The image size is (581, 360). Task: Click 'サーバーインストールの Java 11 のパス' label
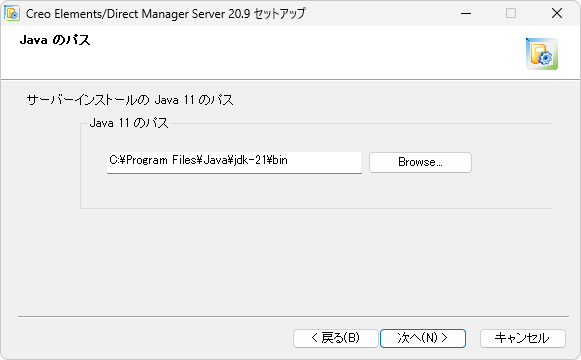pyautogui.click(x=130, y=100)
